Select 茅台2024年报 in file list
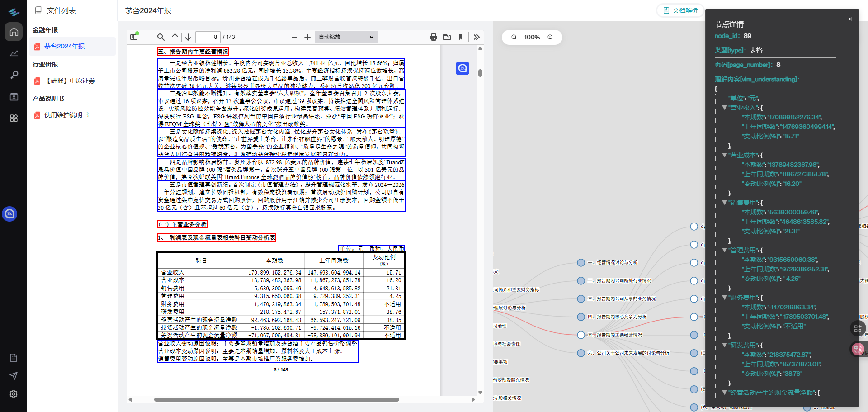 coord(72,46)
